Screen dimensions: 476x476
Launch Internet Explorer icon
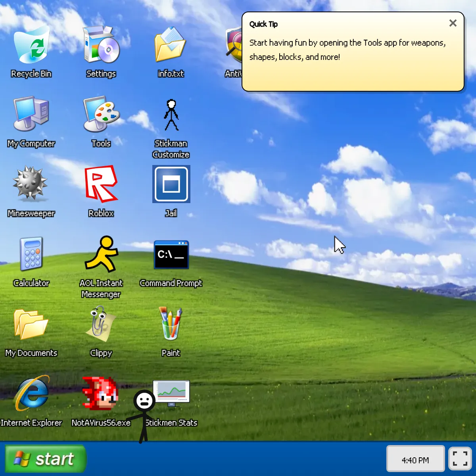[x=32, y=393]
